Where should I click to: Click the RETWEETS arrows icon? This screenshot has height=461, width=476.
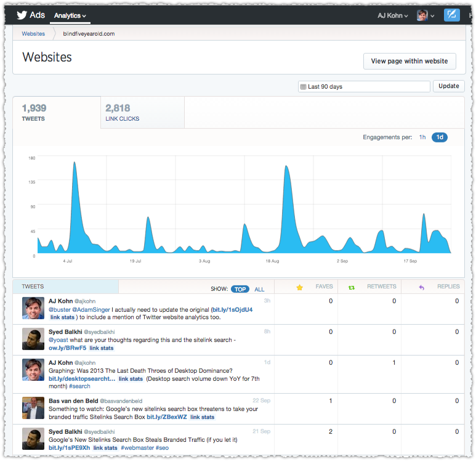pyautogui.click(x=352, y=287)
